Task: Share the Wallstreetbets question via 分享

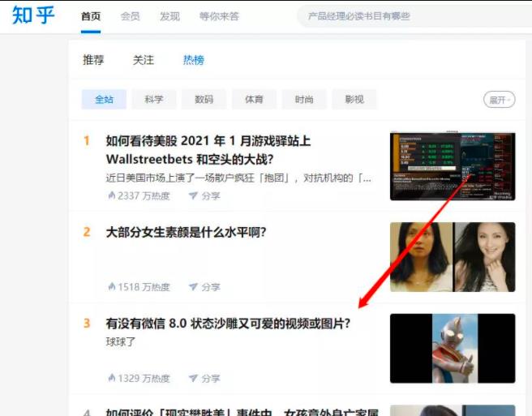Action: click(204, 195)
